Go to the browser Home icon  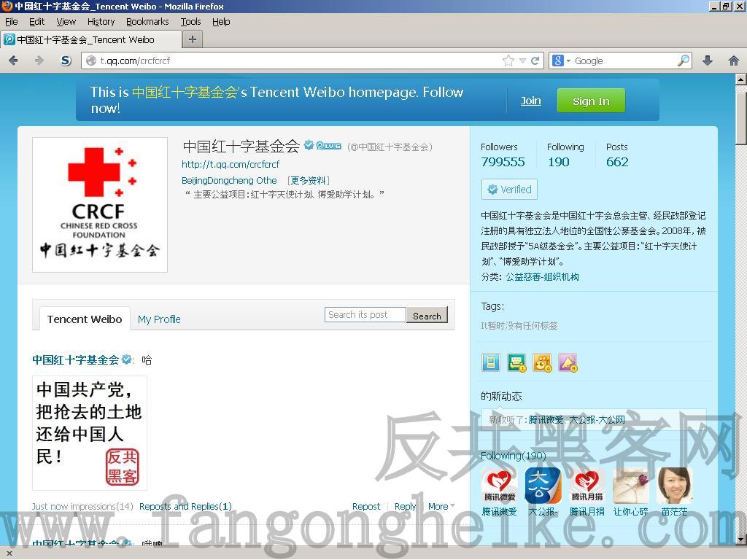coord(734,61)
